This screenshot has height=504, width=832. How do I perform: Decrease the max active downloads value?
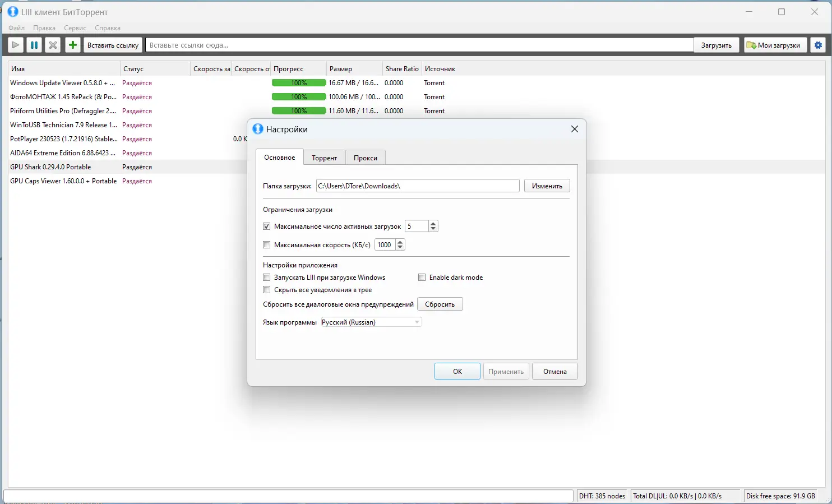[433, 229]
